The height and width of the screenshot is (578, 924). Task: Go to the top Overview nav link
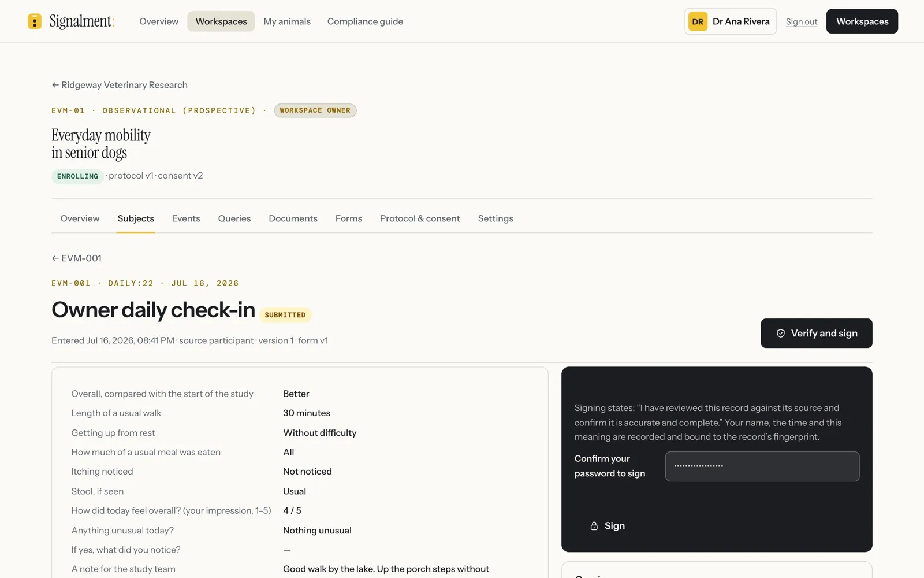click(x=159, y=21)
